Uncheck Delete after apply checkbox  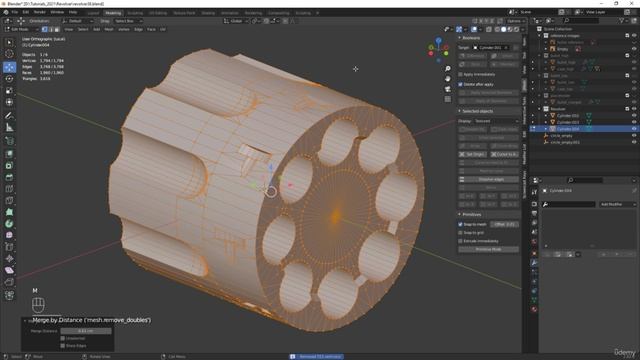pos(460,84)
